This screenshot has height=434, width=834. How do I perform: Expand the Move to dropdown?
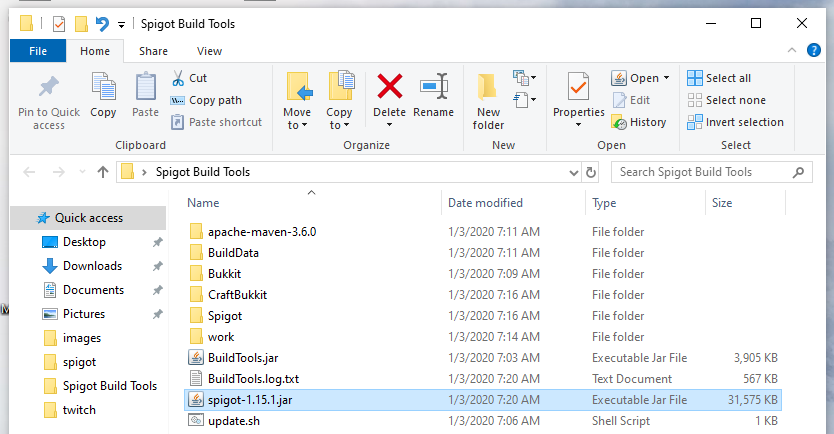[x=297, y=118]
